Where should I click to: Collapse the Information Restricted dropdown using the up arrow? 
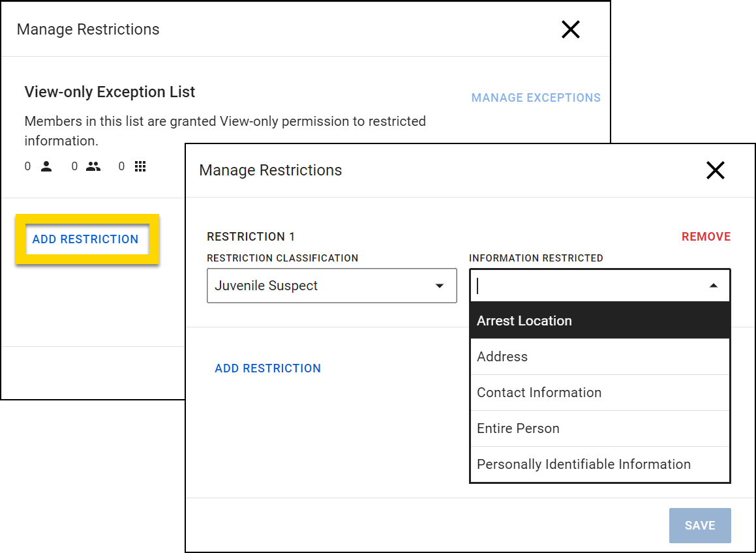[x=714, y=286]
